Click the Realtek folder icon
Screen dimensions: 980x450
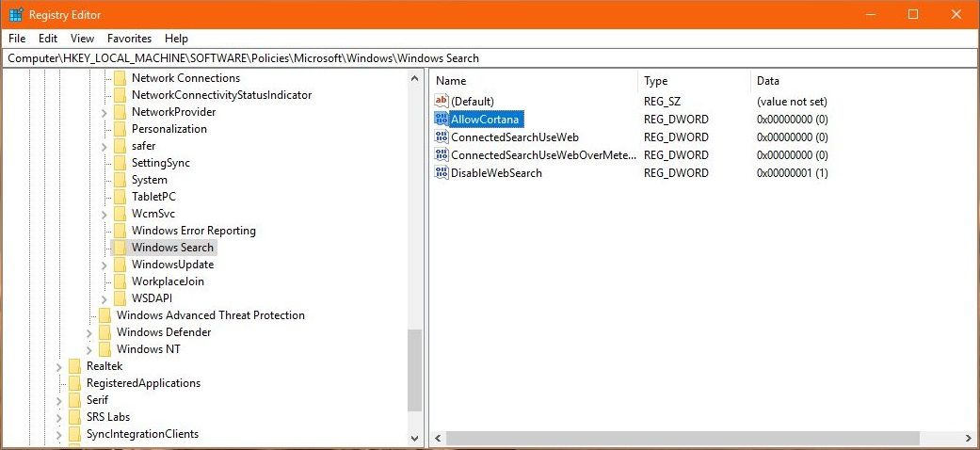75,366
